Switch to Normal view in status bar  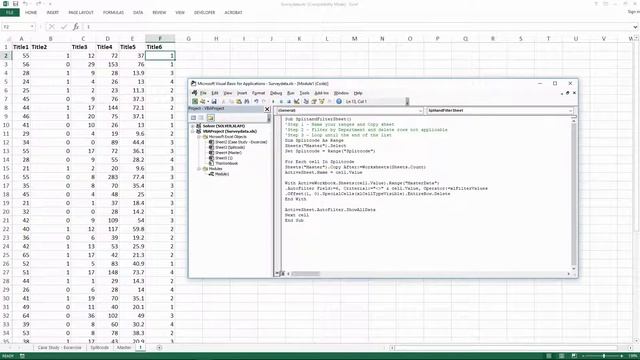pyautogui.click(x=549, y=356)
